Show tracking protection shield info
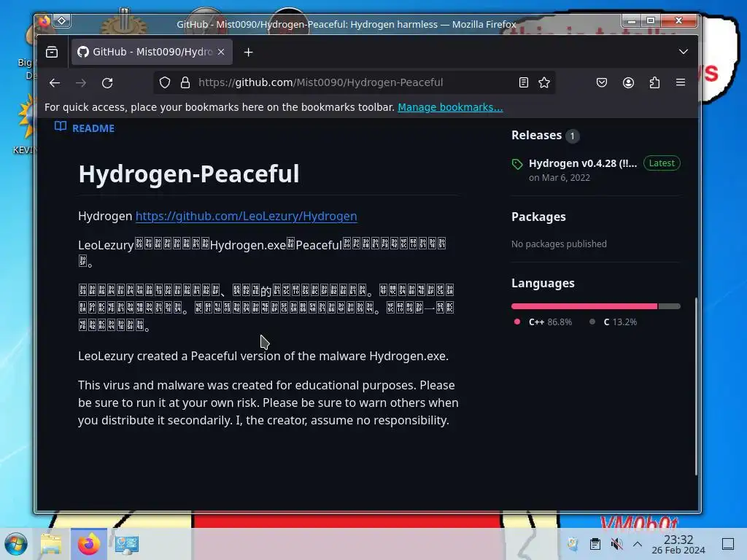 pyautogui.click(x=165, y=82)
